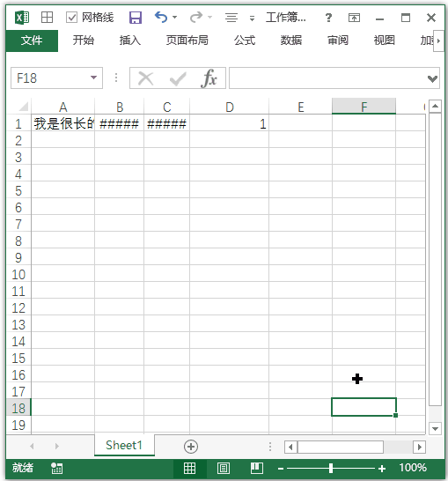Click the cancel X in formula bar
The width and height of the screenshot is (448, 481).
pos(145,78)
